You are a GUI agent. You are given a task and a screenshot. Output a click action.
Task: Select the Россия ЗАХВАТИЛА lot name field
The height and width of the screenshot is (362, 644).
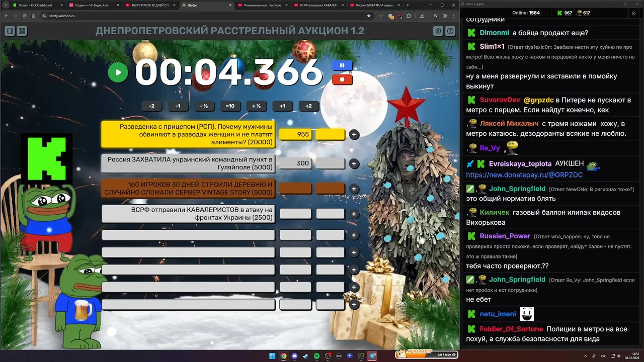(x=188, y=163)
